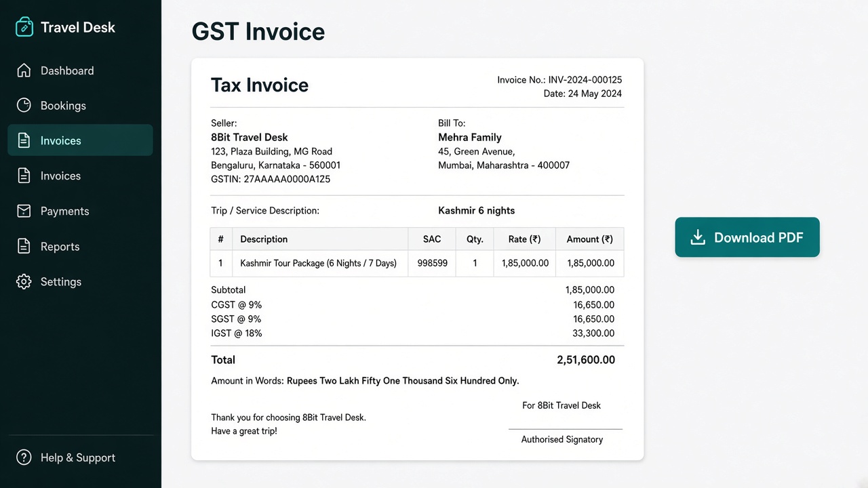Click the Subtotal value "1,85,000.00"
This screenshot has width=868, height=488.
(x=590, y=290)
